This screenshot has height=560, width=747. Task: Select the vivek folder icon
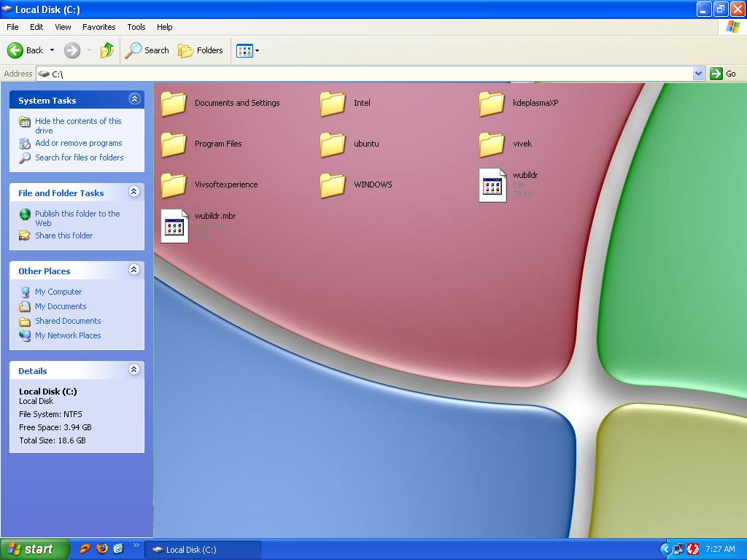(492, 144)
